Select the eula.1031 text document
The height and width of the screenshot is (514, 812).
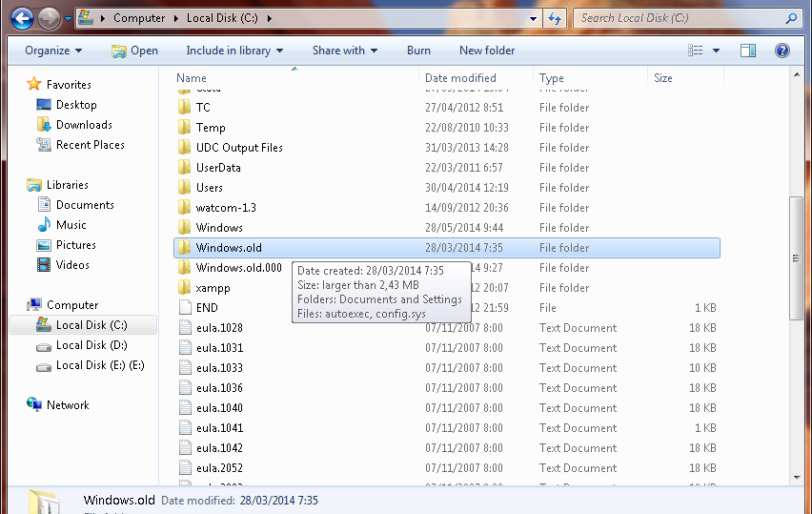219,348
